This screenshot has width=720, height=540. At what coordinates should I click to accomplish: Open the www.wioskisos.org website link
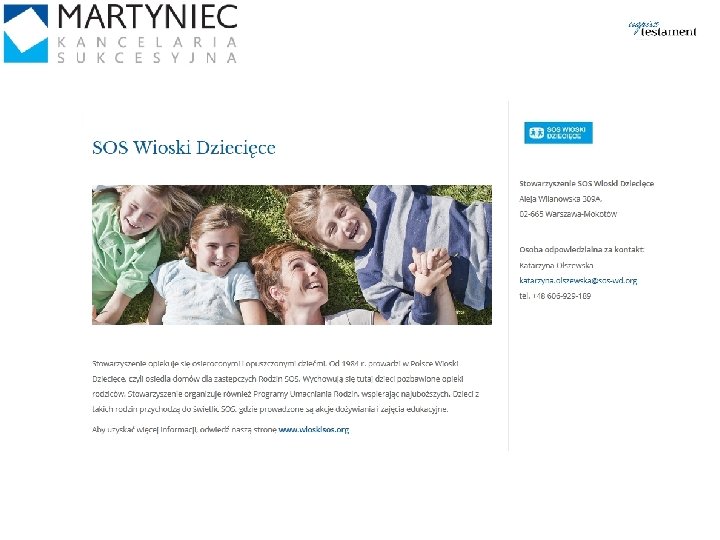(x=314, y=430)
